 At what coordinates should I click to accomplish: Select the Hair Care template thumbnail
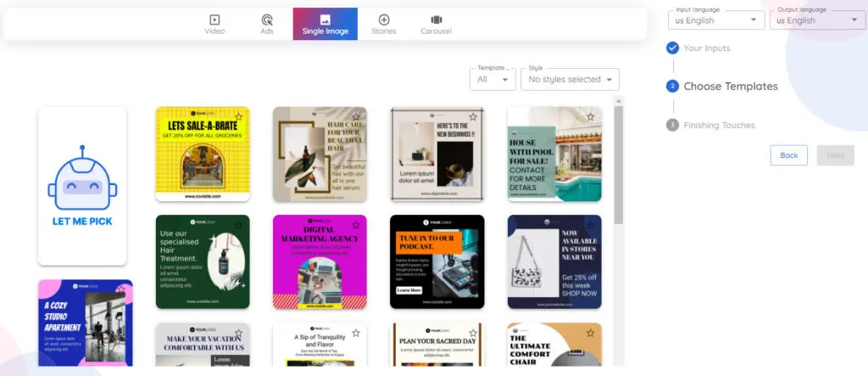320,154
